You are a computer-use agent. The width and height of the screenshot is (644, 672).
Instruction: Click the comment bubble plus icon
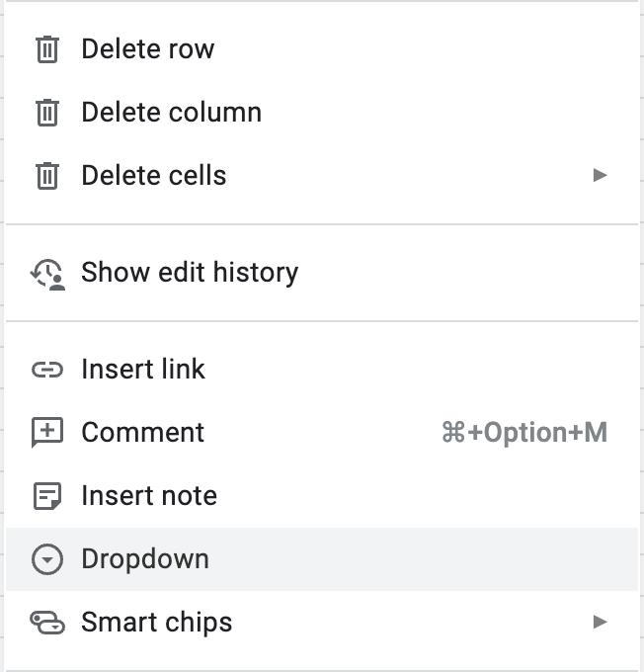(x=47, y=433)
